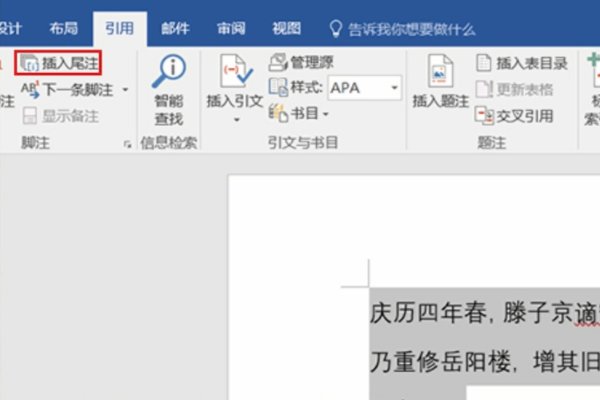The width and height of the screenshot is (600, 400).
Task: Click the 下一条脚注 button label
Action: click(78, 90)
